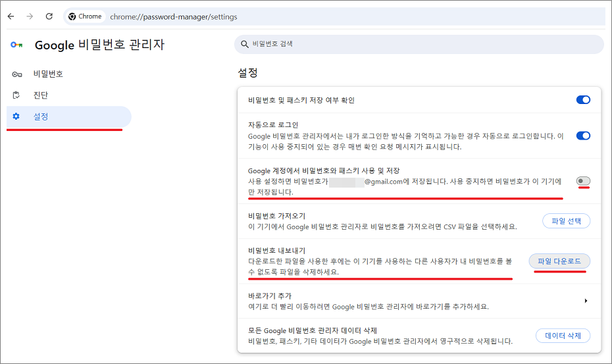612x364 pixels.
Task: Reload the page with the refresh icon
Action: click(x=49, y=16)
